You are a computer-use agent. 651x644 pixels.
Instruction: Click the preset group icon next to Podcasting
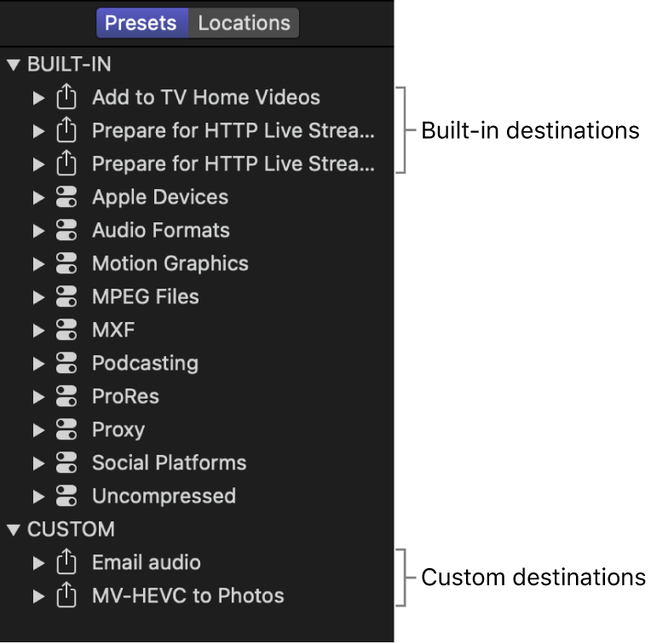[66, 364]
